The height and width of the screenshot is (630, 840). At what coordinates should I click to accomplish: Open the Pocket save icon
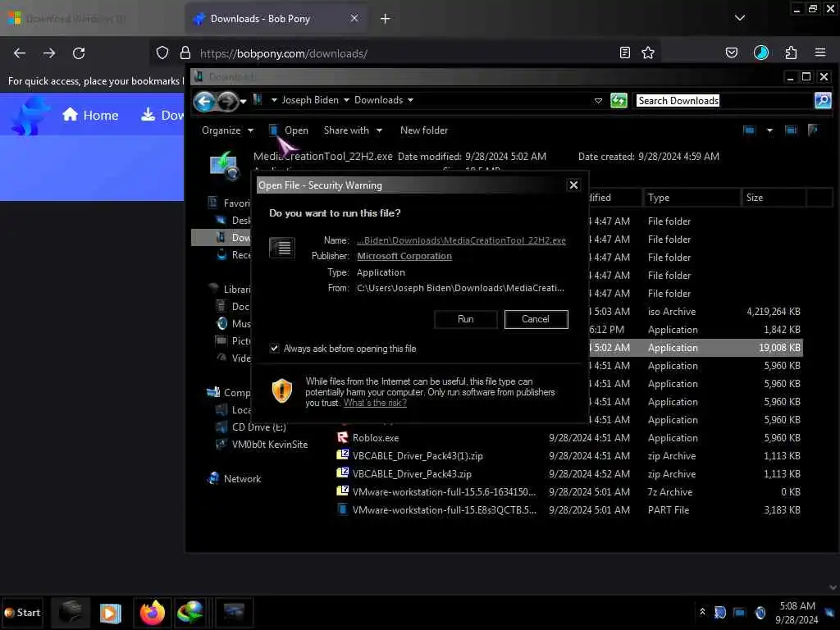[x=731, y=52]
